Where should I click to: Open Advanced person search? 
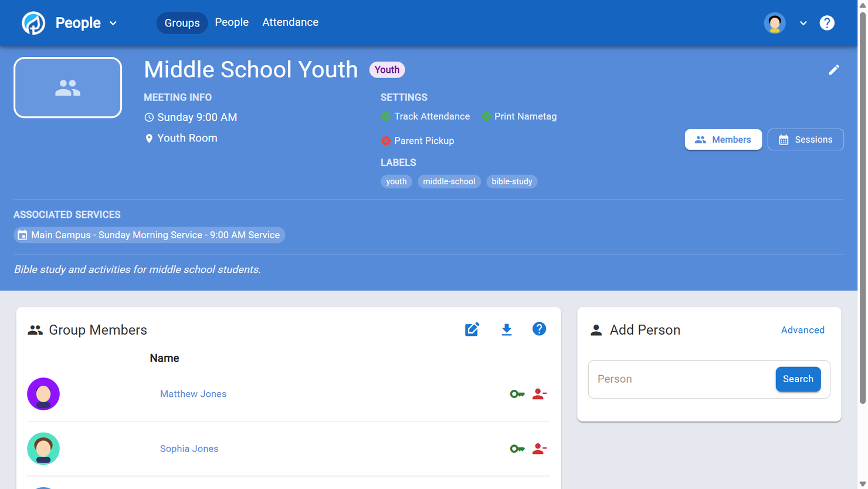[x=802, y=330]
